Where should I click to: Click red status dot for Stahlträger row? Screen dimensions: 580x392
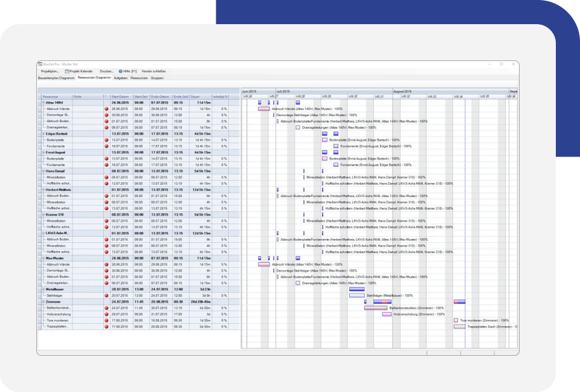(x=106, y=295)
